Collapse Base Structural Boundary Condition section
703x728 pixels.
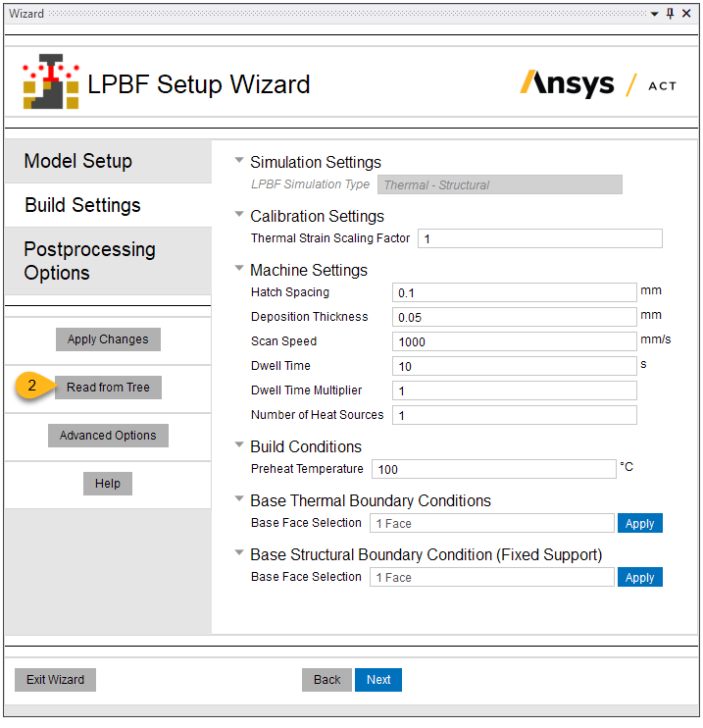pyautogui.click(x=239, y=552)
